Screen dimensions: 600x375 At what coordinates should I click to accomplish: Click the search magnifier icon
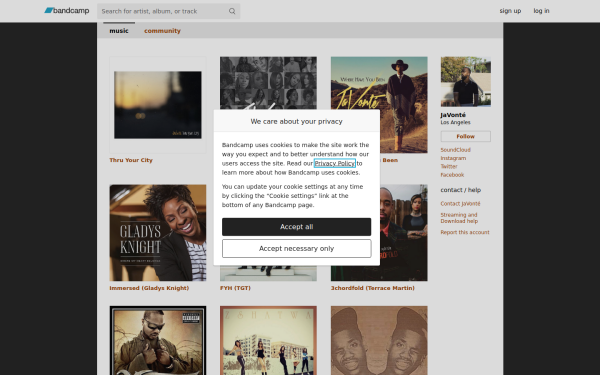pos(232,11)
